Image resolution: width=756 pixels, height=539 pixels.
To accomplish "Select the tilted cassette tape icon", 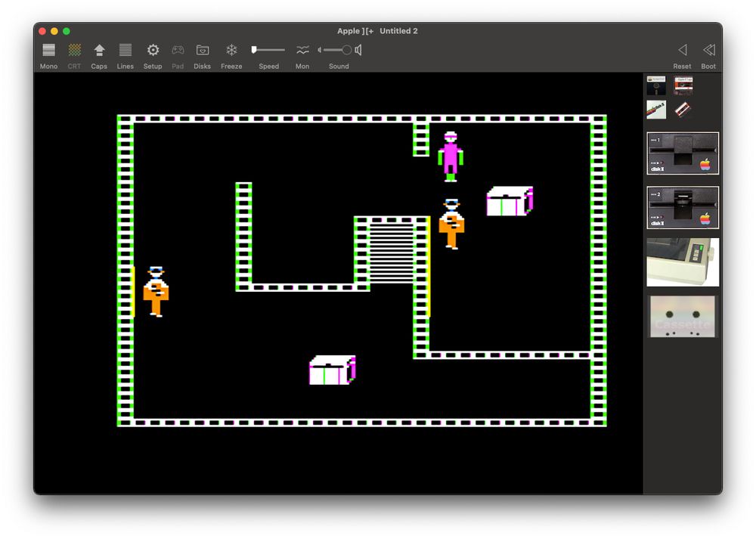I will [x=682, y=110].
